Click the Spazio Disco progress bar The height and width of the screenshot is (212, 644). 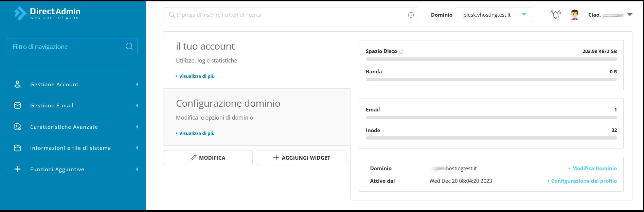tap(491, 58)
